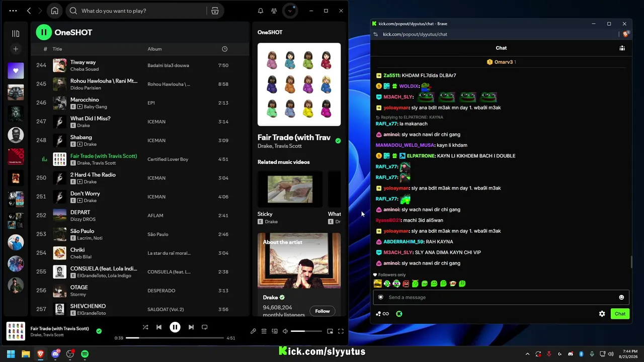
Task: Open Brave Shields icon in the chat window
Action: click(625, 34)
